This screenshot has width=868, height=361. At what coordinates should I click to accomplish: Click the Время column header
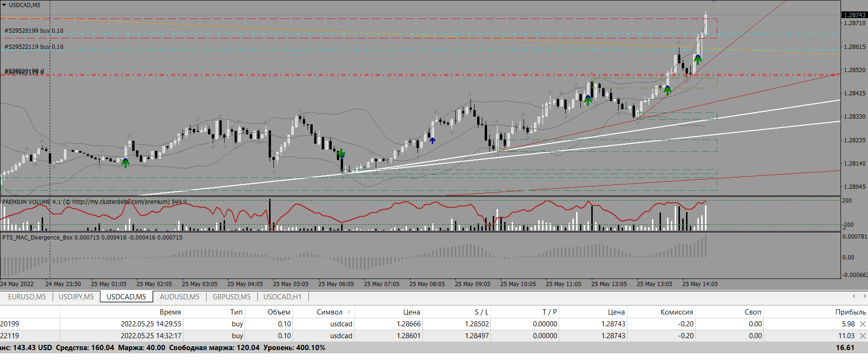click(170, 312)
